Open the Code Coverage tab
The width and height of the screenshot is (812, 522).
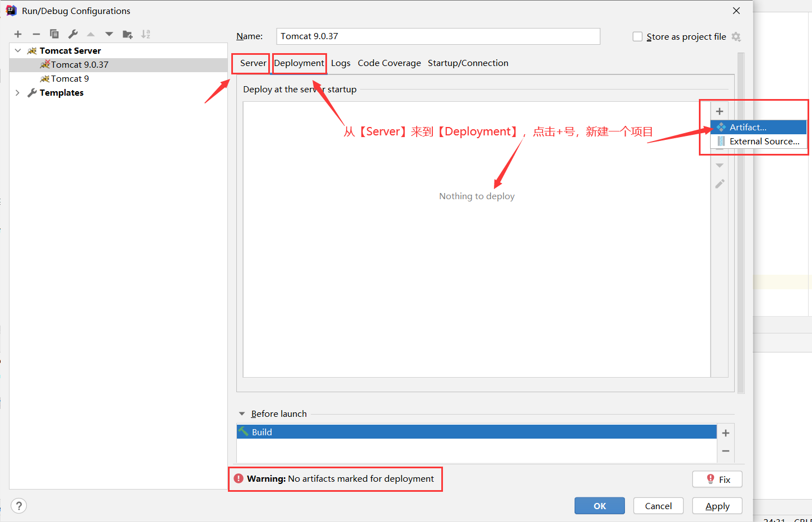(x=389, y=63)
